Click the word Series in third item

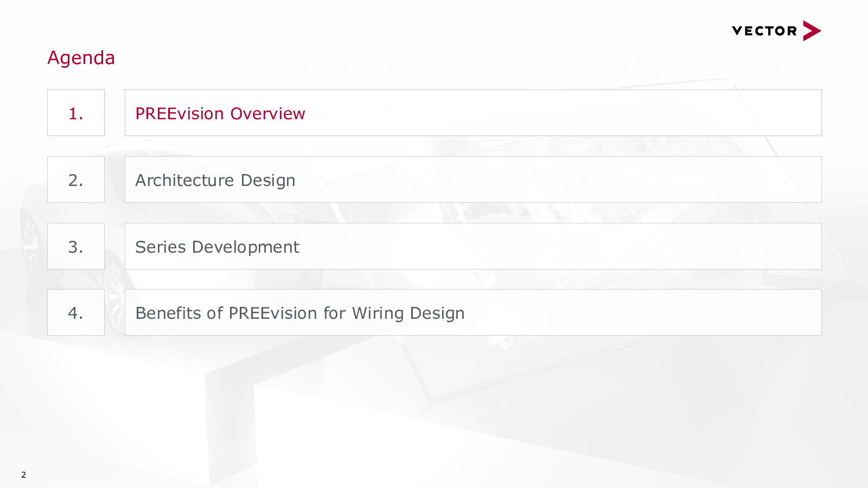click(x=161, y=247)
